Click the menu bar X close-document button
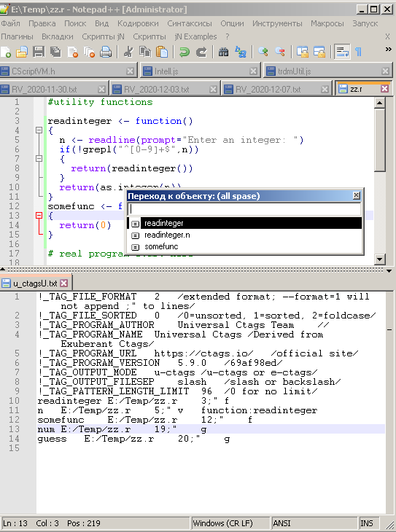 coord(387,36)
